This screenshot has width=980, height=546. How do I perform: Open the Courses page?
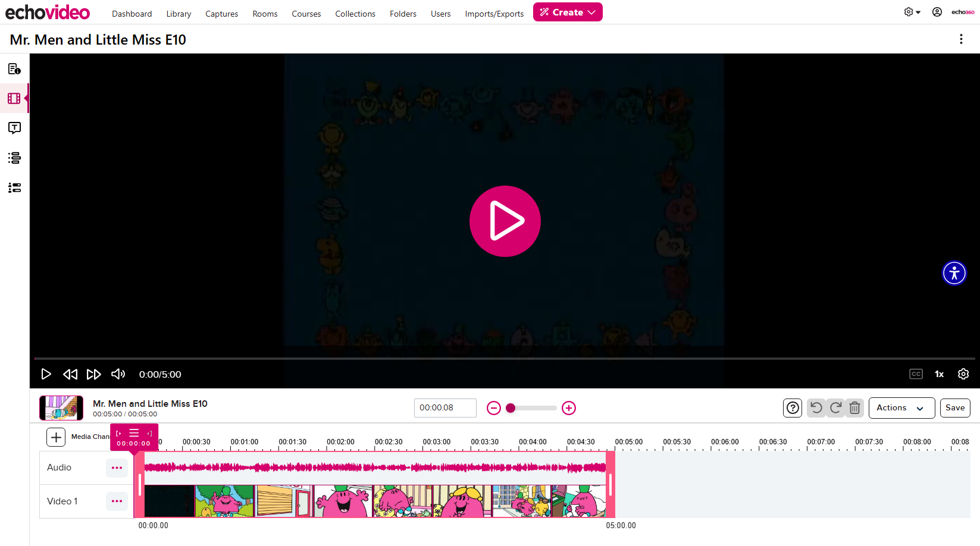(x=306, y=14)
